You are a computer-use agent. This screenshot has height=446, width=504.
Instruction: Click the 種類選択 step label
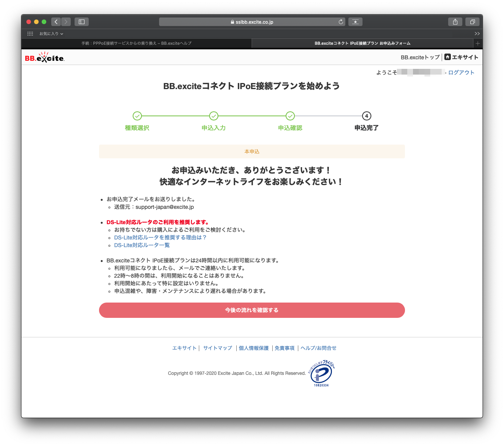[x=137, y=128]
